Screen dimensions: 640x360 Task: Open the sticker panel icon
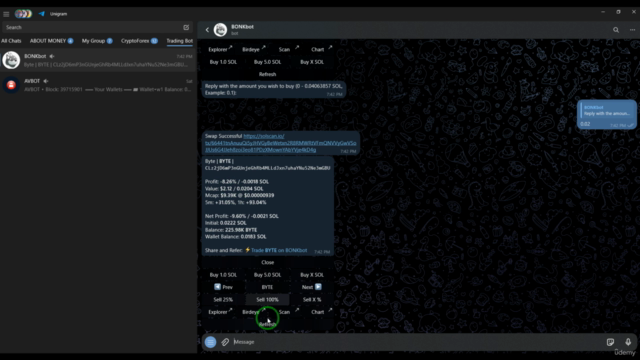point(611,342)
